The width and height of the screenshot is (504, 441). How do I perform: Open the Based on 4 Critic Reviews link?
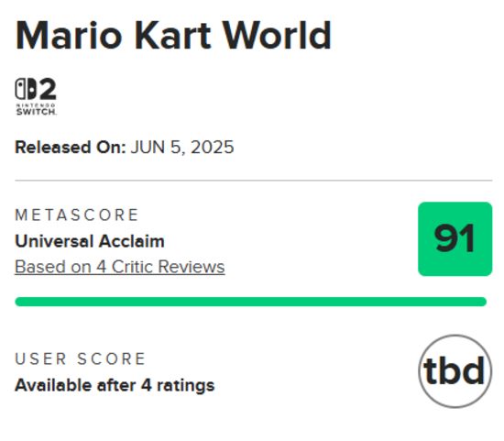[119, 267]
